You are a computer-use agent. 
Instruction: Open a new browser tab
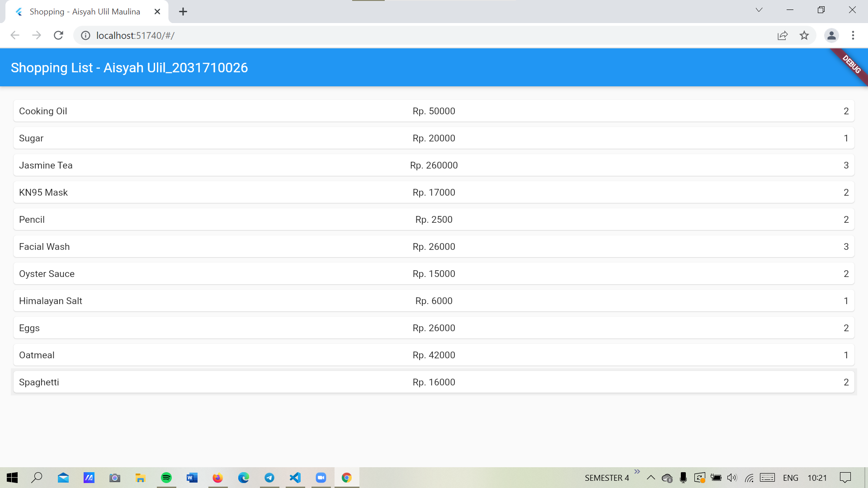click(183, 12)
